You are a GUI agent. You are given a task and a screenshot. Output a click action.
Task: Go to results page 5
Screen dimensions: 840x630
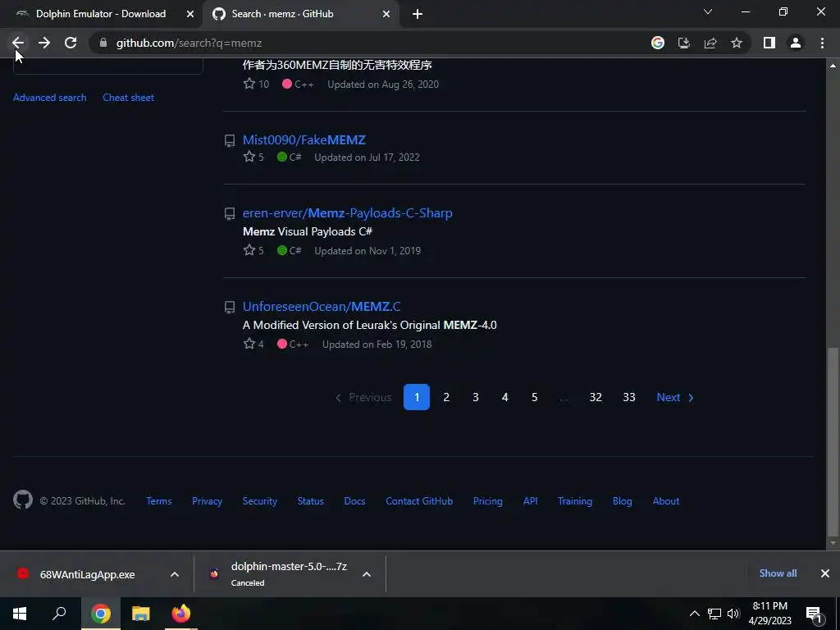(534, 397)
